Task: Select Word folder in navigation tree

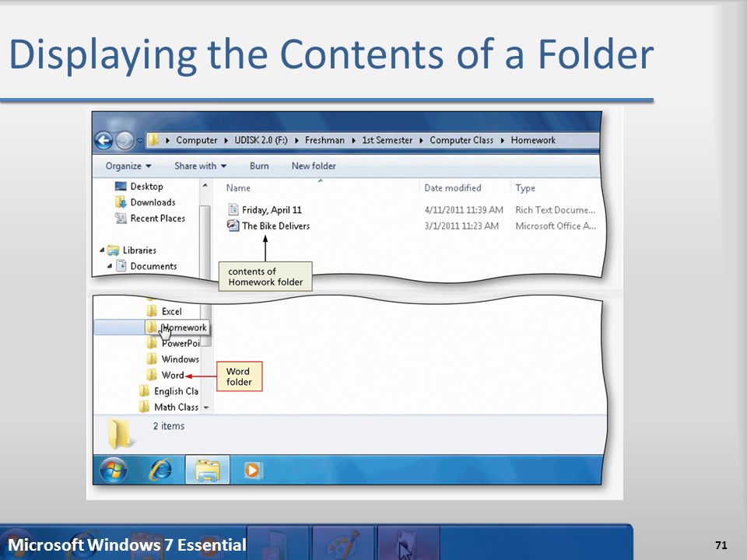Action: point(173,375)
